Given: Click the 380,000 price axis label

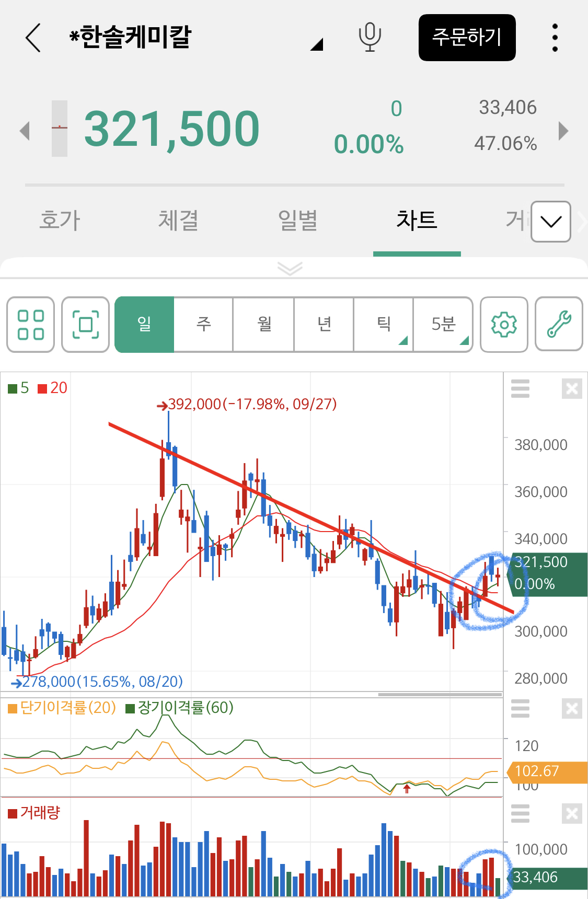Looking at the screenshot, I should (x=541, y=445).
